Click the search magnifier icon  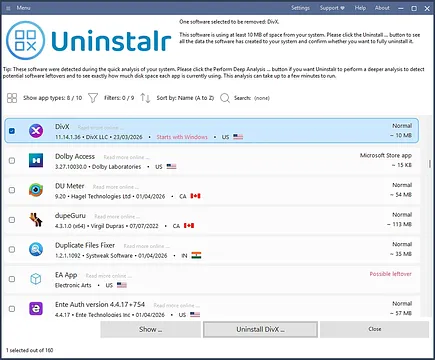(225, 98)
